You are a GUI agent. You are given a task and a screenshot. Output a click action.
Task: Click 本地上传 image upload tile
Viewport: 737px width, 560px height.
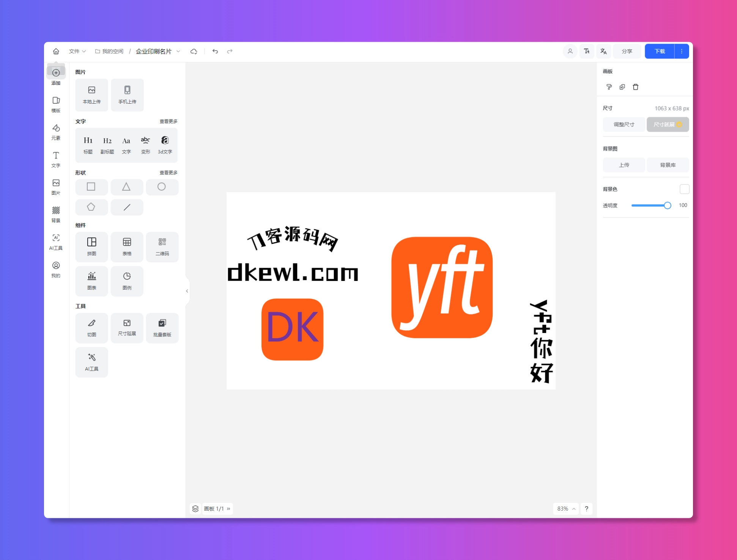pyautogui.click(x=91, y=95)
